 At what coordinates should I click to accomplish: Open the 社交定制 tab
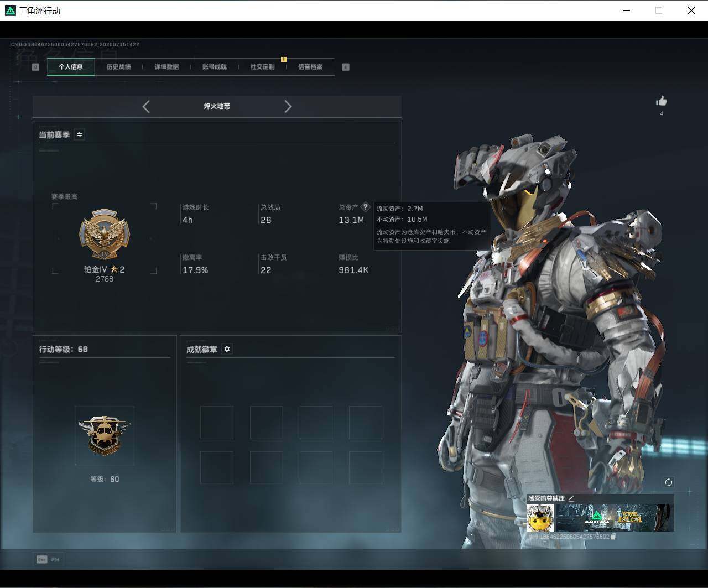point(262,67)
